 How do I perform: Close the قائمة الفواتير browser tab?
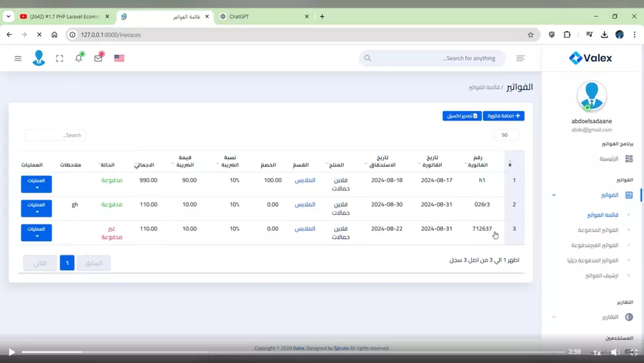207,17
